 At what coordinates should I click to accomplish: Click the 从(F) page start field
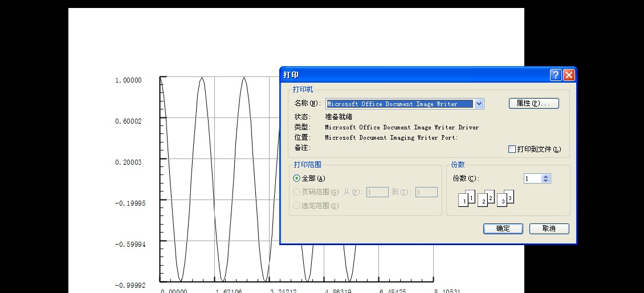[377, 192]
